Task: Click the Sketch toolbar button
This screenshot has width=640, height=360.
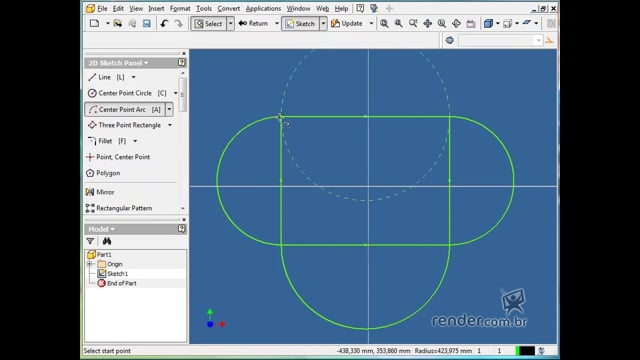Action: click(300, 24)
